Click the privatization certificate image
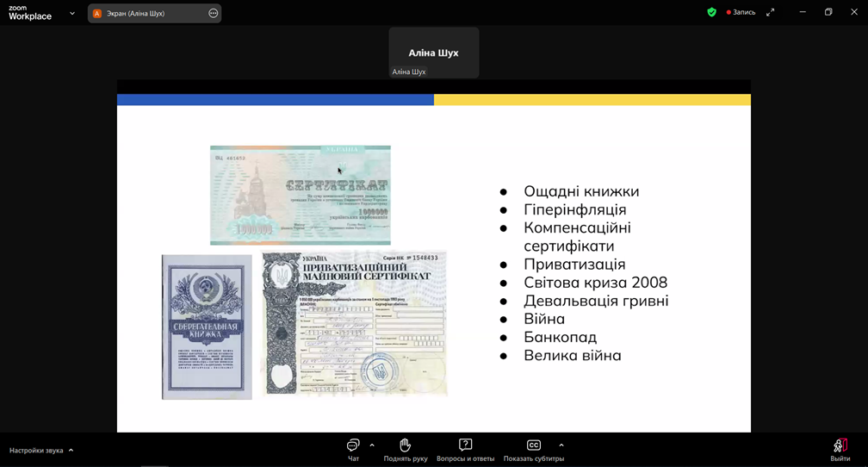The width and height of the screenshot is (868, 467). coord(354,323)
